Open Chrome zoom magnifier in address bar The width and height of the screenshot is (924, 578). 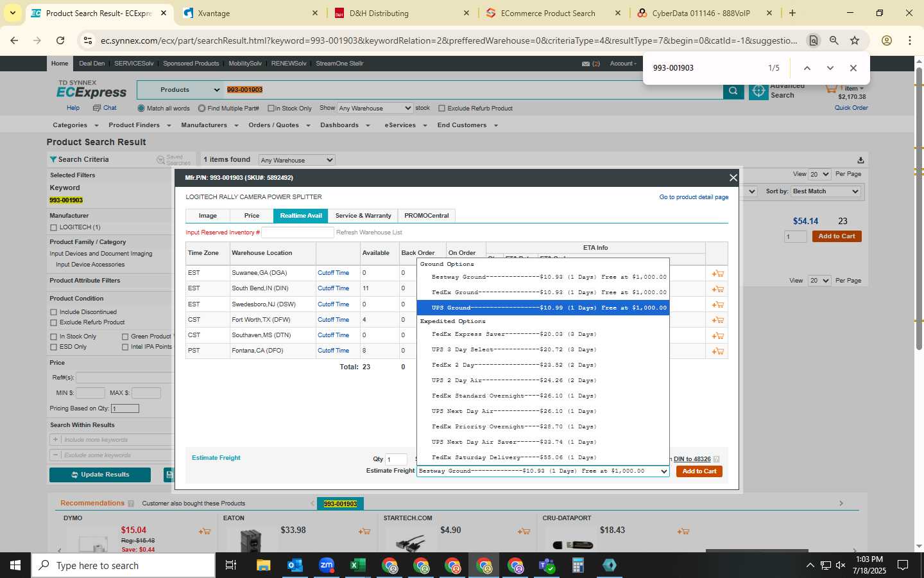point(834,40)
